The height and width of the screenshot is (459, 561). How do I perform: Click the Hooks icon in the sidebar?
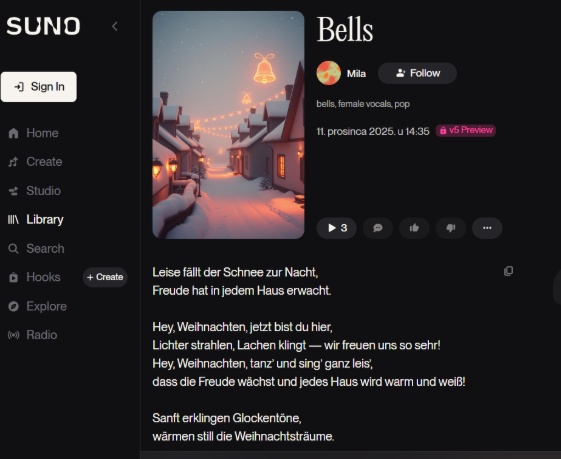pos(13,277)
